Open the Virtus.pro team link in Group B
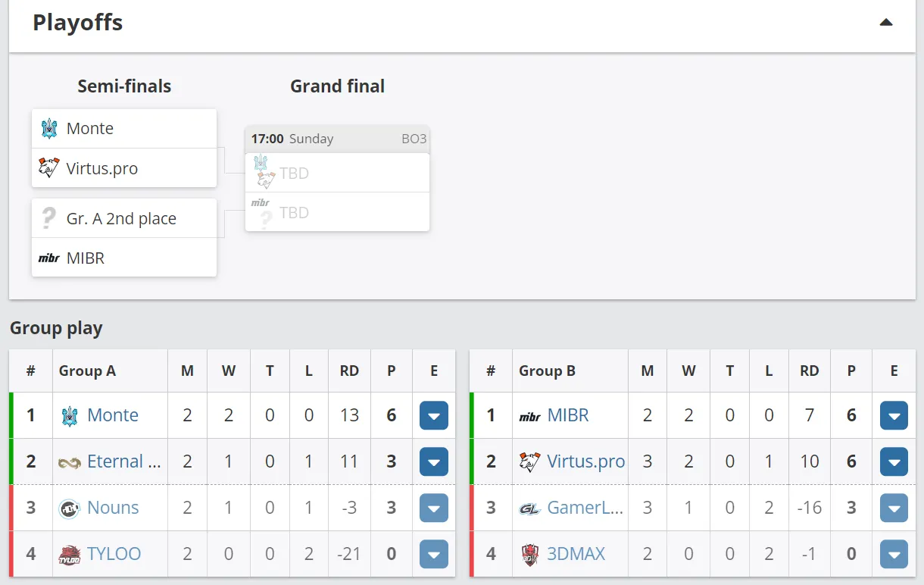 [586, 461]
